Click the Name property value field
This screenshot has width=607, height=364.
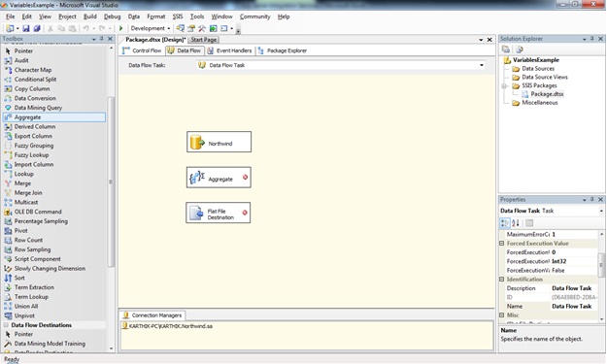pos(574,307)
